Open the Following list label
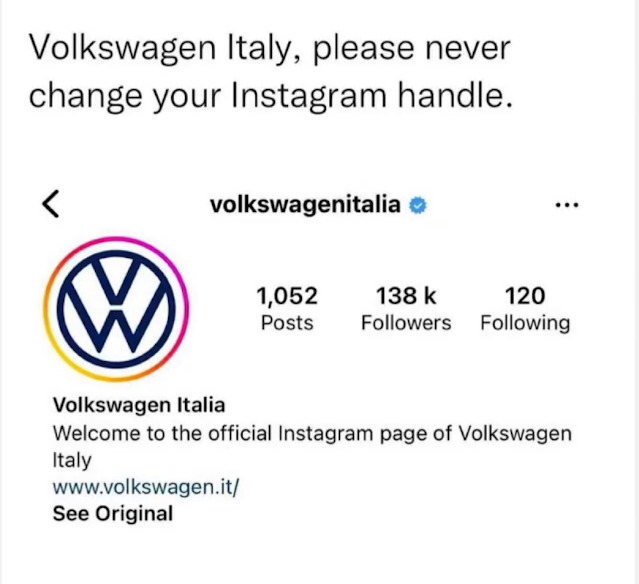The height and width of the screenshot is (584, 639). click(525, 324)
